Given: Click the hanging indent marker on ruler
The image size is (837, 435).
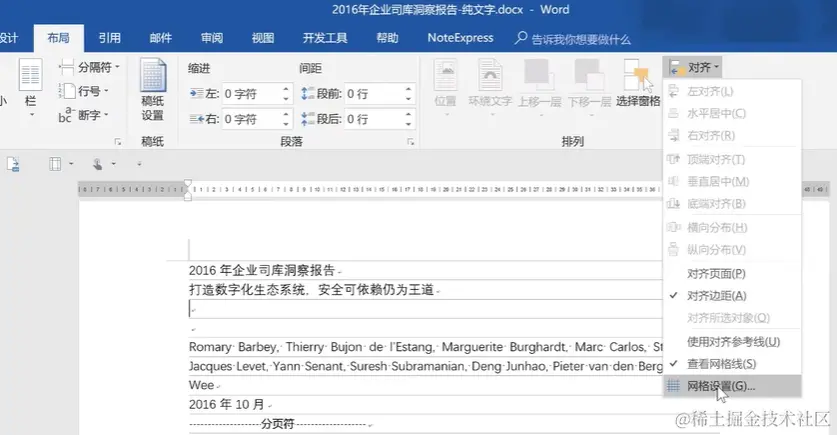Looking at the screenshot, I should click(188, 195).
